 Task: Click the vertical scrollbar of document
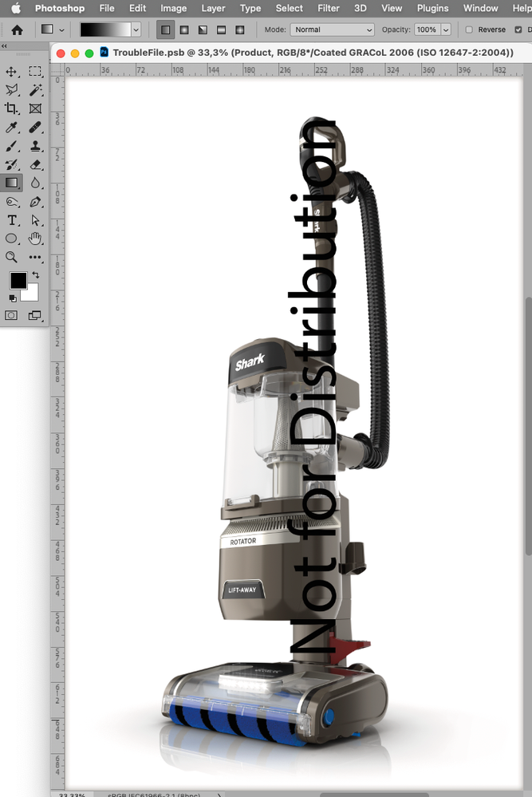529,427
